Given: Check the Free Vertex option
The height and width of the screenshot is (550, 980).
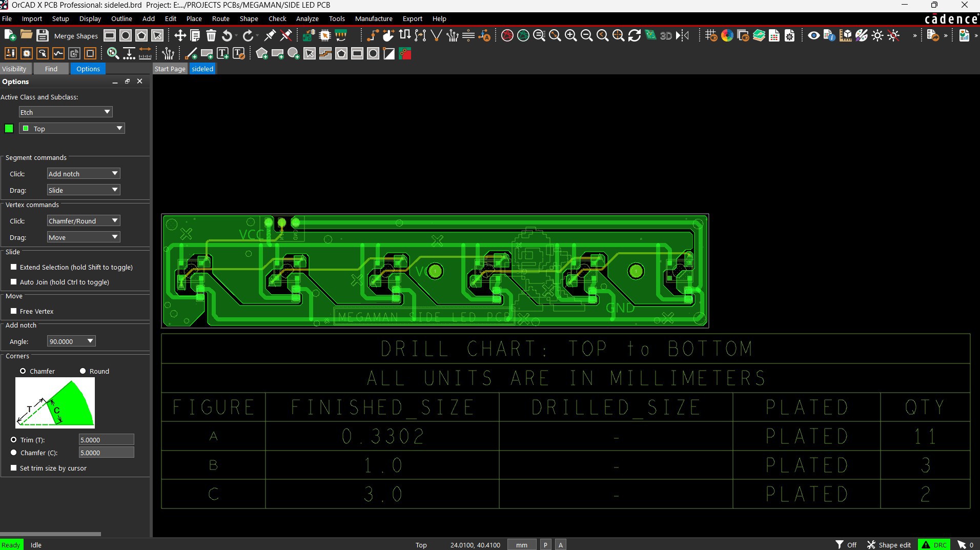Looking at the screenshot, I should [14, 311].
